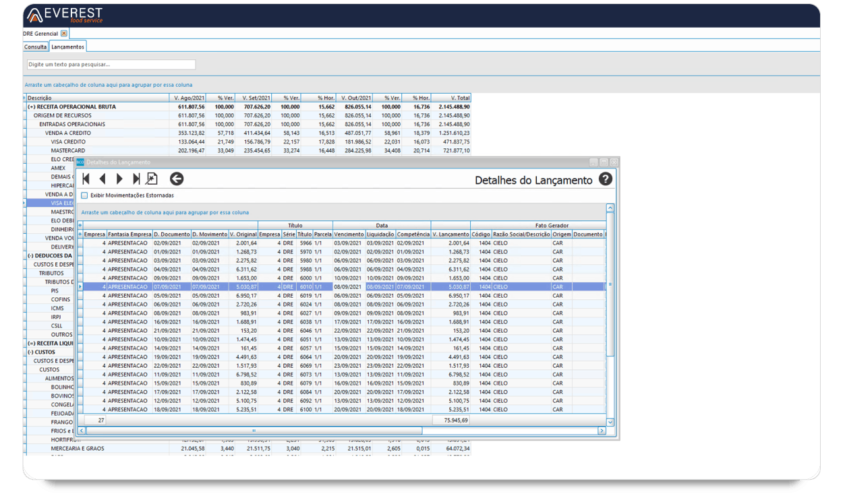The image size is (843, 504).
Task: Click the column chooser star beside Empresa header
Action: pos(80,234)
